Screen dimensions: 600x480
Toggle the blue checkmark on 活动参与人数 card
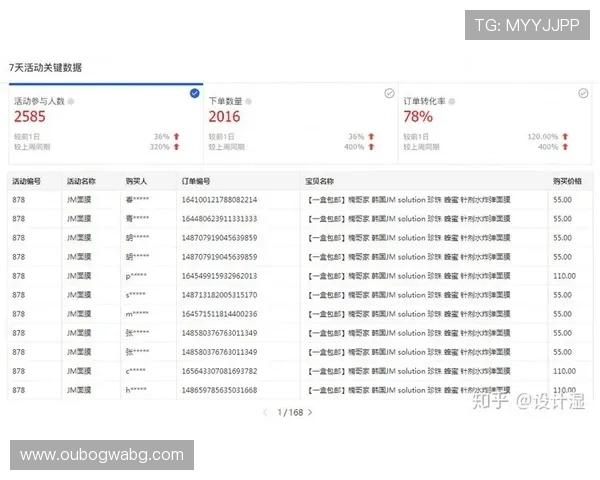tap(194, 93)
